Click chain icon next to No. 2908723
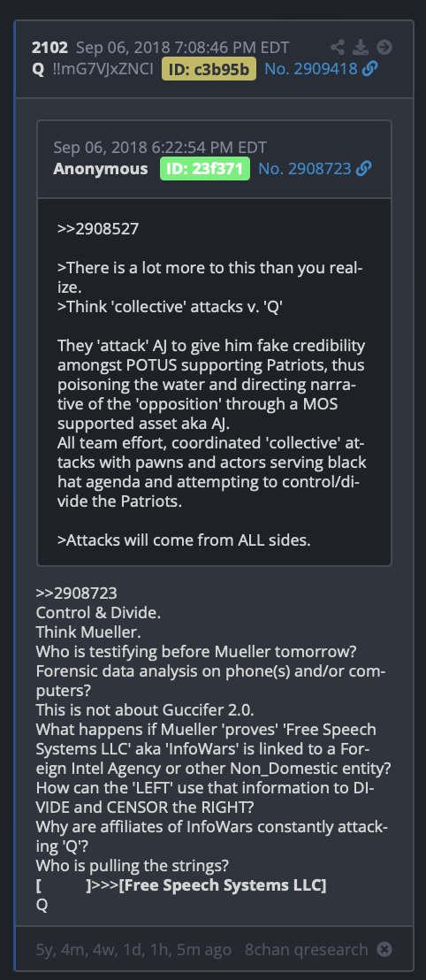 (x=363, y=168)
